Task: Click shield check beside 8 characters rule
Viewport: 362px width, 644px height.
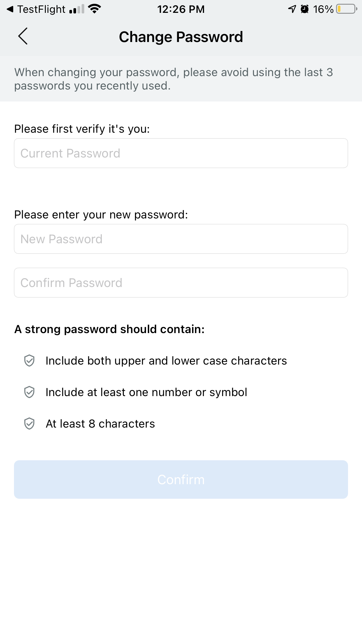Action: pos(29,424)
